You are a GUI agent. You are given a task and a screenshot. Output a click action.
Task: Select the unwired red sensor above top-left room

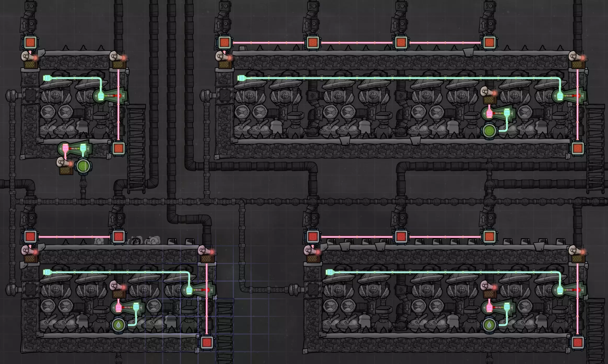(x=30, y=42)
